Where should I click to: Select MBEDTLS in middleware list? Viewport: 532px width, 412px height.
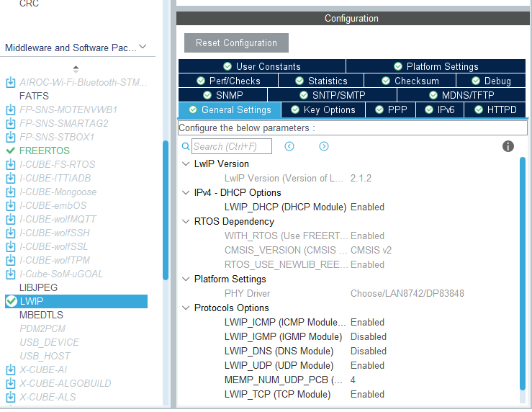[x=41, y=315]
